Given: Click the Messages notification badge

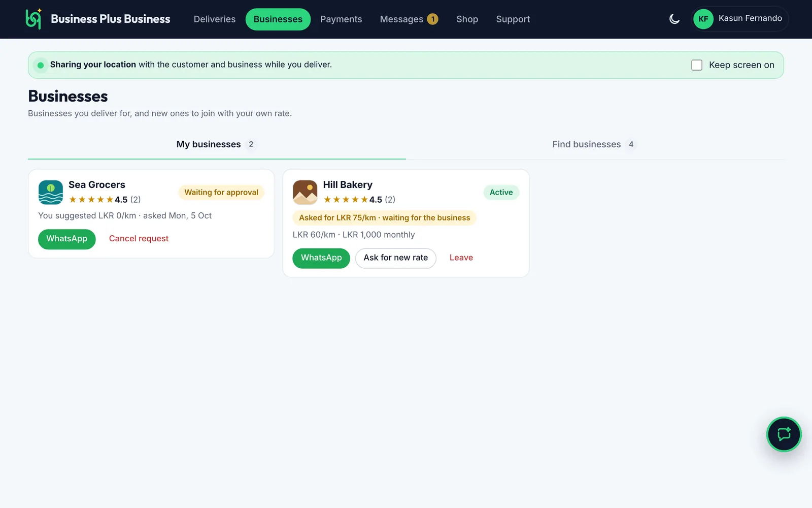Looking at the screenshot, I should 432,19.
